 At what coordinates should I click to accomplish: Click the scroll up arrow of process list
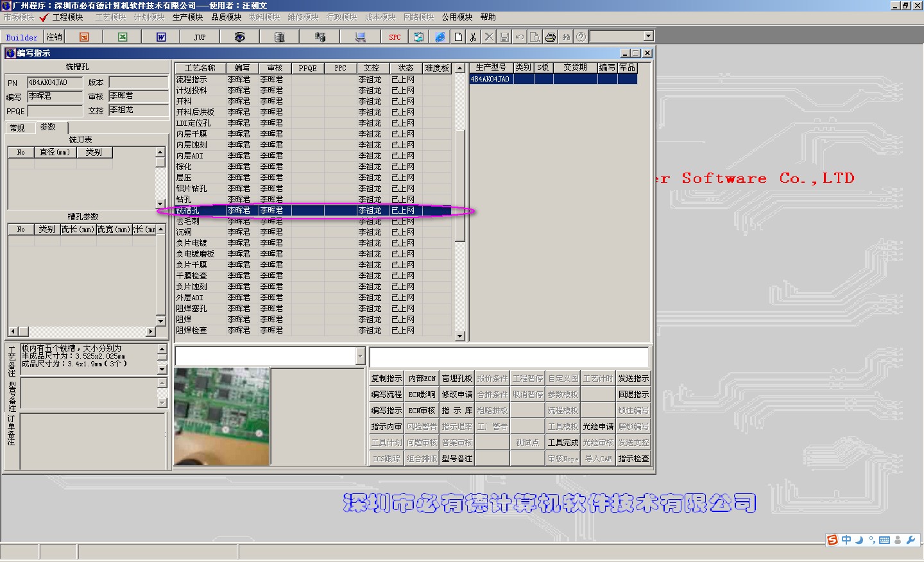459,68
